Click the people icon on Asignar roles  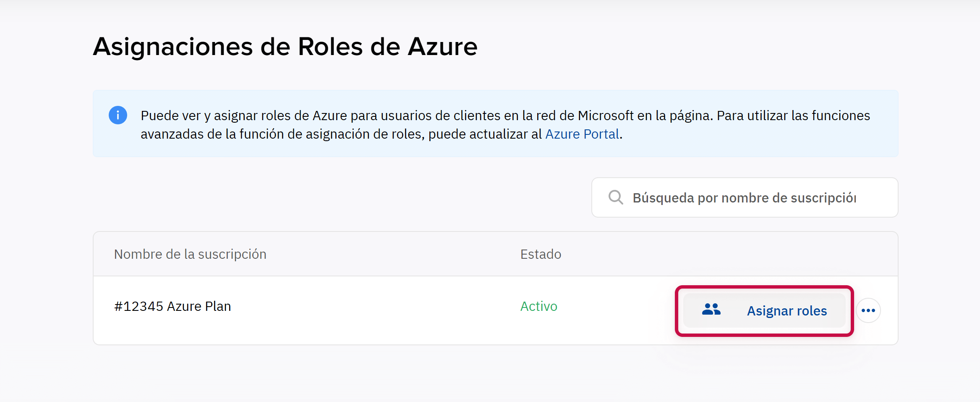coord(711,310)
